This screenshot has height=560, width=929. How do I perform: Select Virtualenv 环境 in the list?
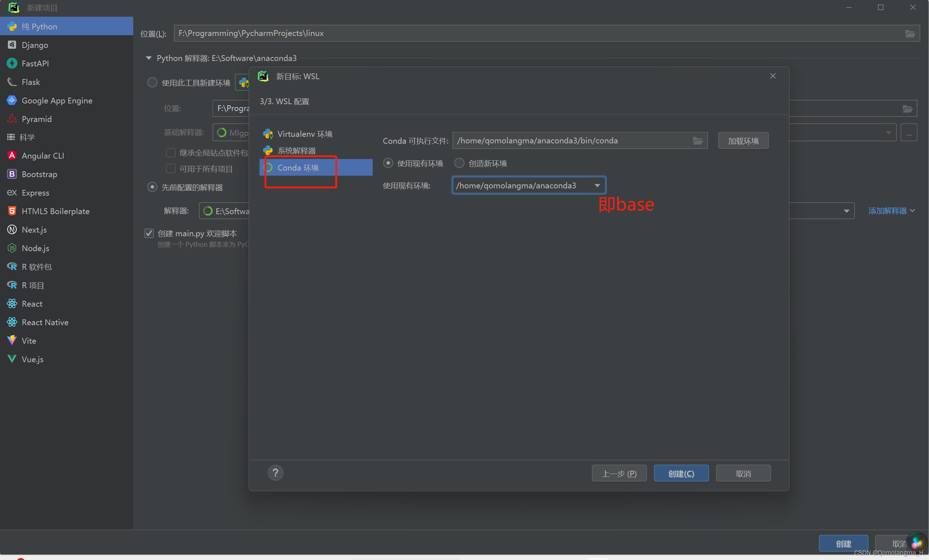tap(316, 134)
